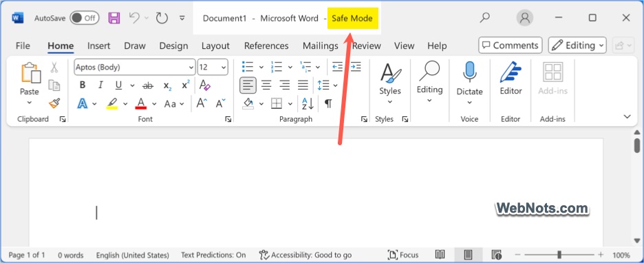The width and height of the screenshot is (644, 263).
Task: Click the Cut scissors icon
Action: 54,67
